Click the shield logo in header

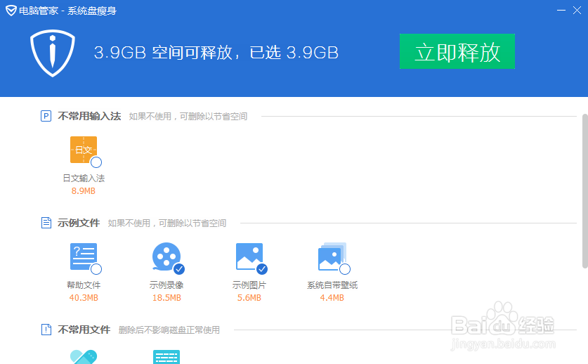(53, 53)
